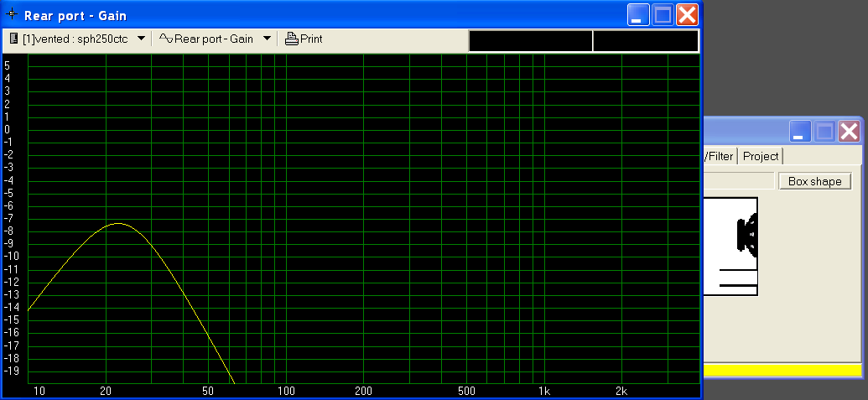Minimize the background box design window
The image size is (868, 400).
point(800,132)
